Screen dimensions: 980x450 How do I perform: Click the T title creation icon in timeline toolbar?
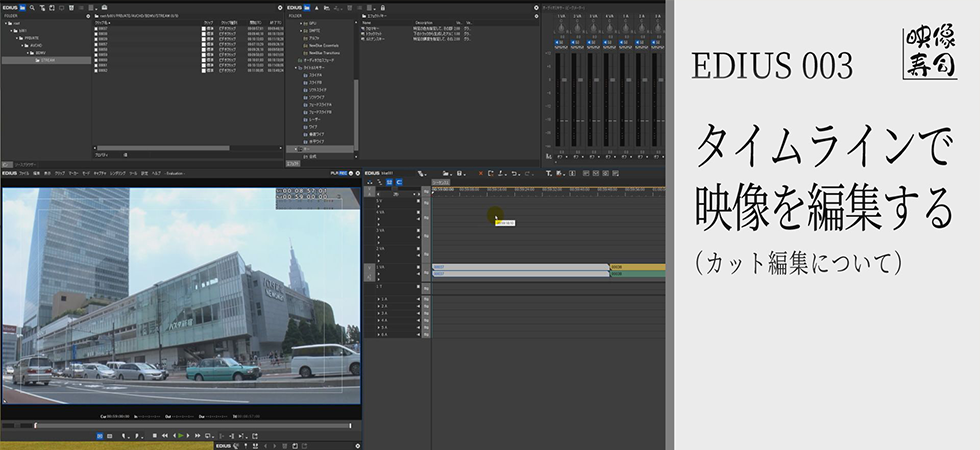point(548,173)
